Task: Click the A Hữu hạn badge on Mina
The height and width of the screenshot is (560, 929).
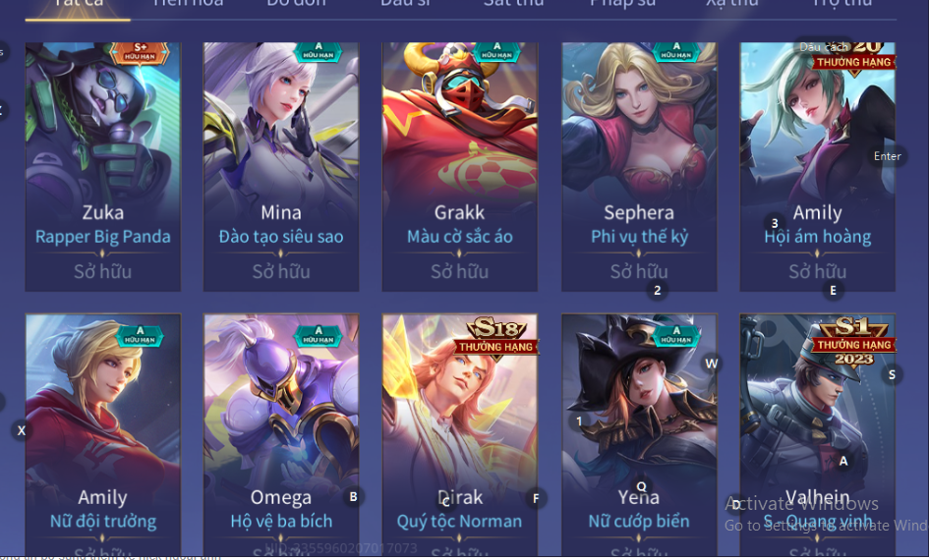Action: [x=319, y=51]
